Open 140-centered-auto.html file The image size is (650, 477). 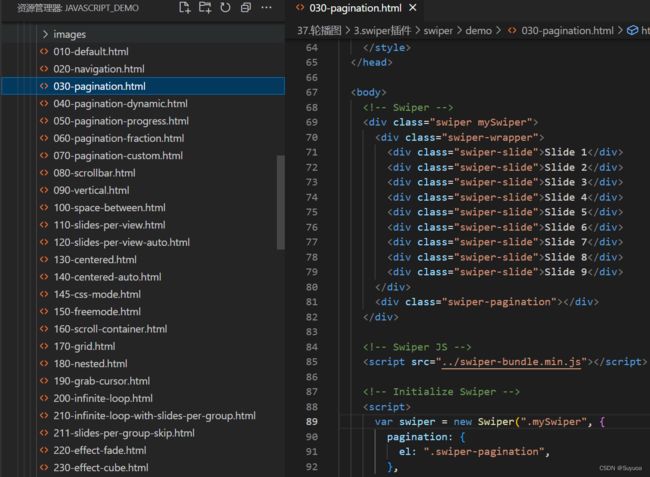point(143,277)
